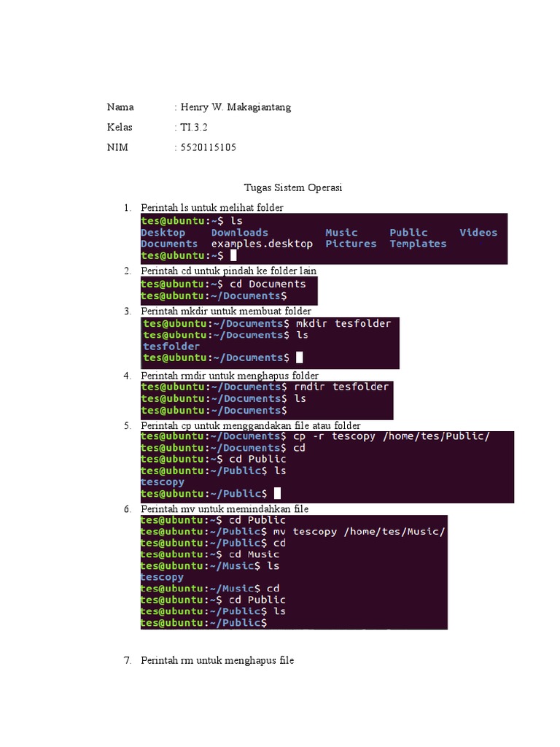Screen dimensions: 560x747
Task: Click heading 'Perintah cp untuk menggandakan file atau folder'
Action: point(251,425)
